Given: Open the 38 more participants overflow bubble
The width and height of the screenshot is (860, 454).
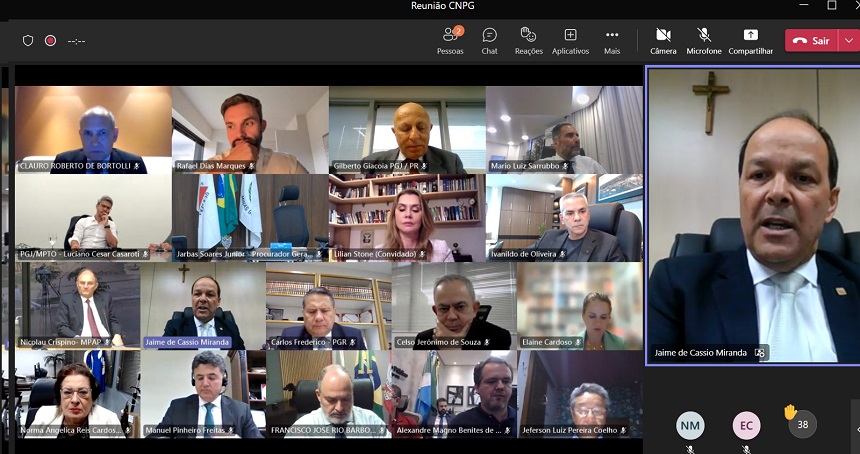Looking at the screenshot, I should [x=802, y=425].
